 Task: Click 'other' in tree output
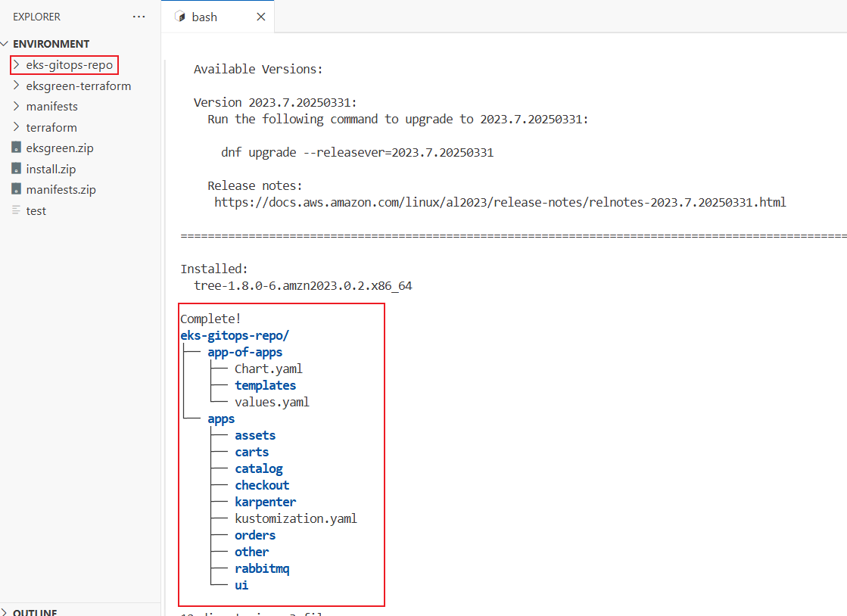[x=252, y=552]
